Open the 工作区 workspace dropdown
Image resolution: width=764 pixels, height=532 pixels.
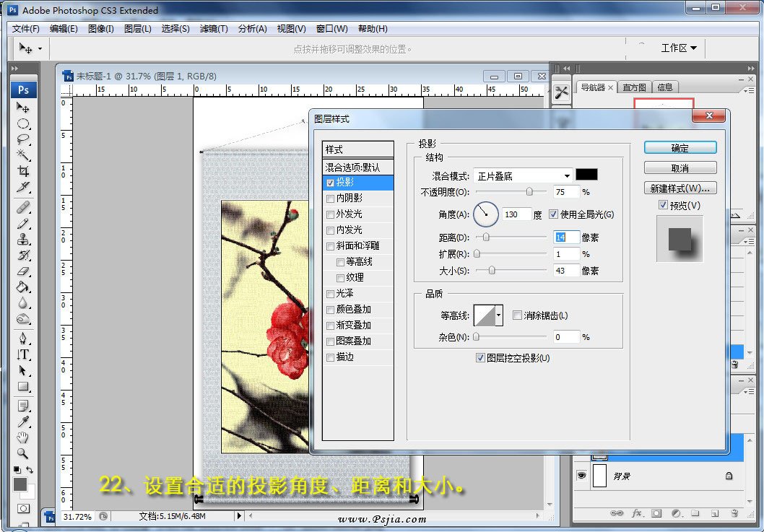click(678, 48)
